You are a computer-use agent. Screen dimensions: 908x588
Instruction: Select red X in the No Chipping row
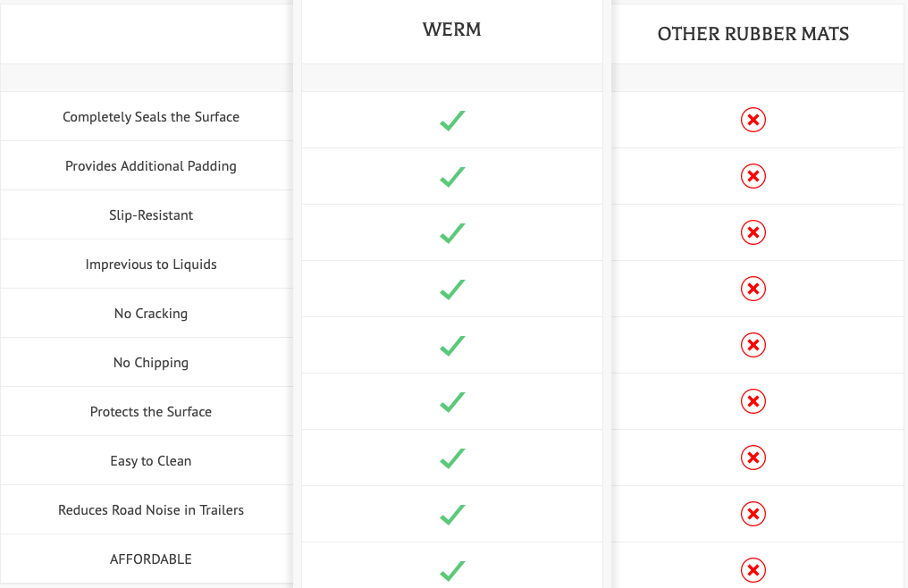(x=752, y=345)
